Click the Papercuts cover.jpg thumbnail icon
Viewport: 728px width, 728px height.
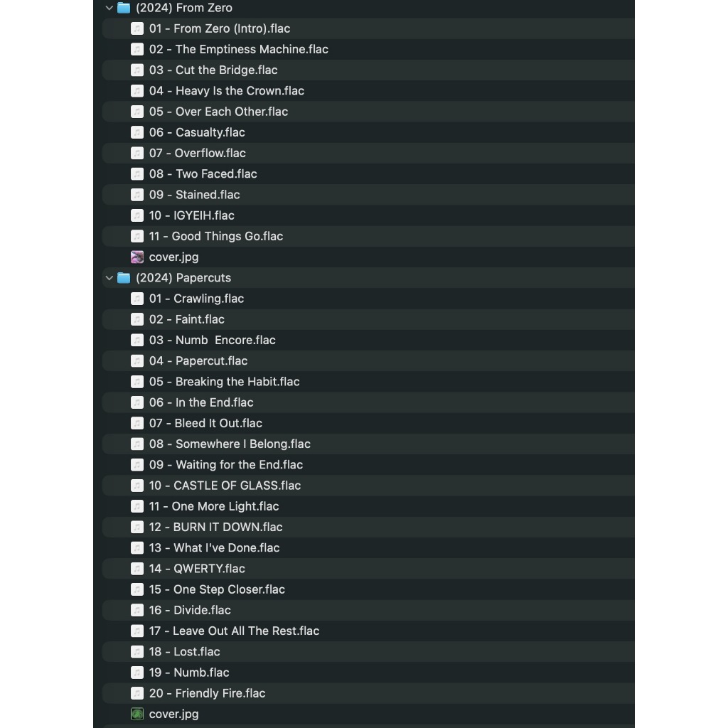point(137,714)
